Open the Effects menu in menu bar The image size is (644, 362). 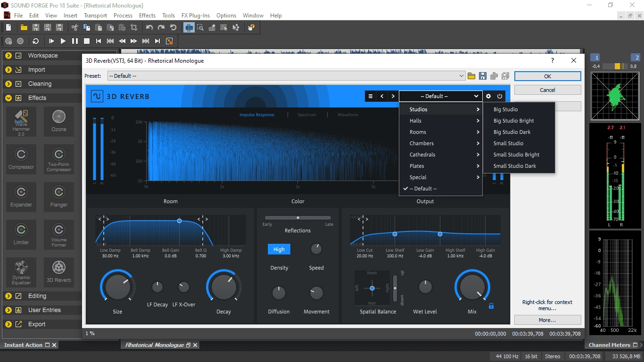pos(148,16)
